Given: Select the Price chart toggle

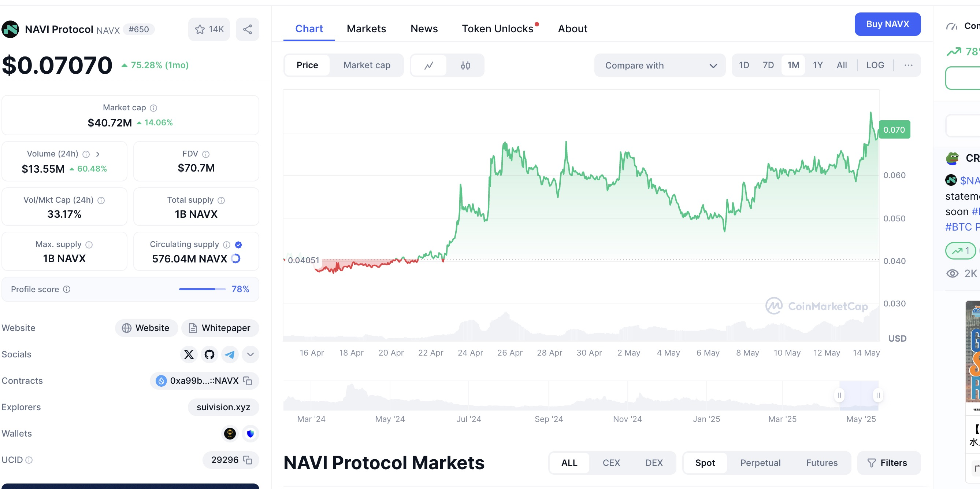Looking at the screenshot, I should pos(307,65).
